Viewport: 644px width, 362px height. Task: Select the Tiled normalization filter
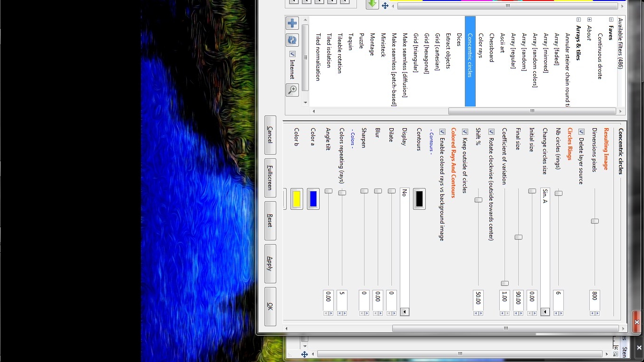pyautogui.click(x=318, y=57)
